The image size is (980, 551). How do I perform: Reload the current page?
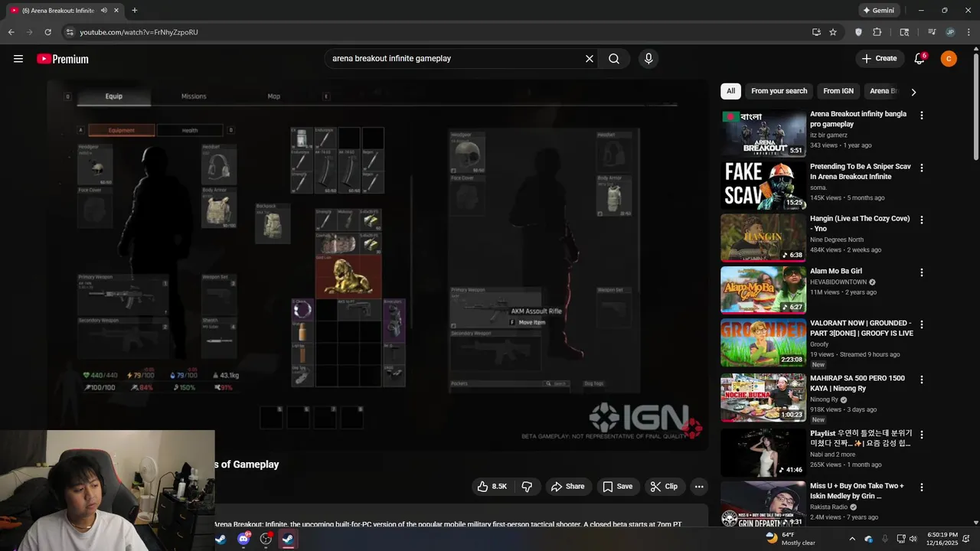click(47, 32)
